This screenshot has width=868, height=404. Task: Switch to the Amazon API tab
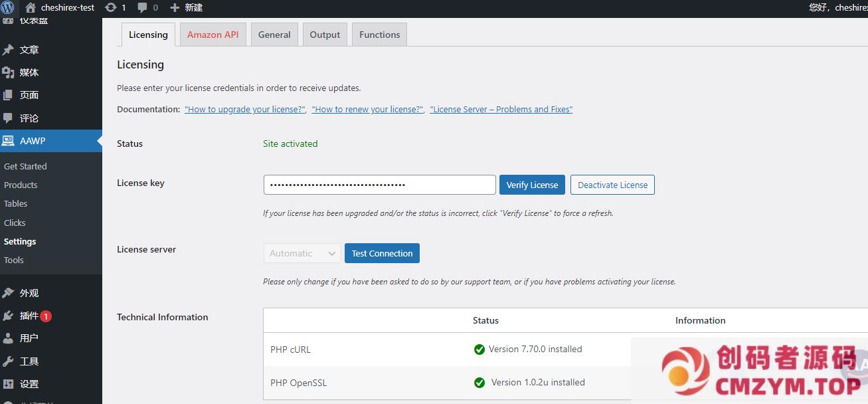point(213,35)
